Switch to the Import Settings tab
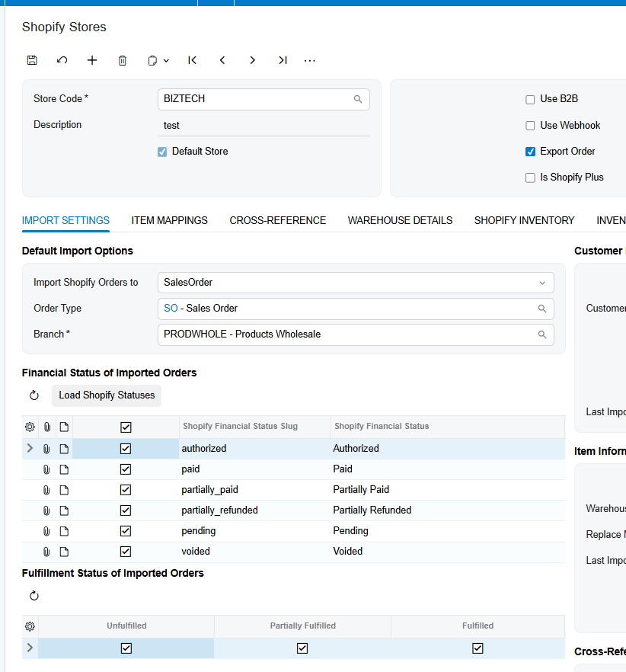 tap(65, 220)
